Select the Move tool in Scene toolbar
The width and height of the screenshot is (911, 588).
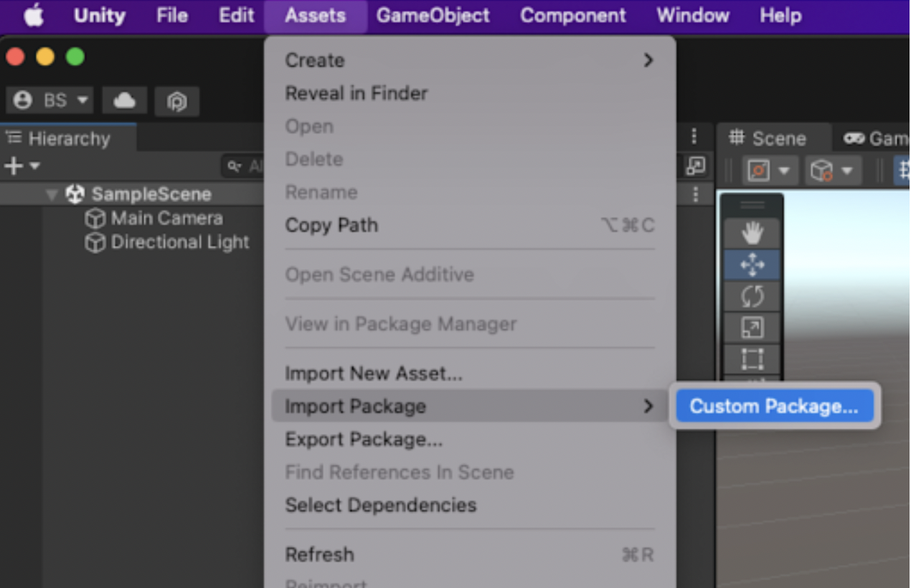point(752,265)
